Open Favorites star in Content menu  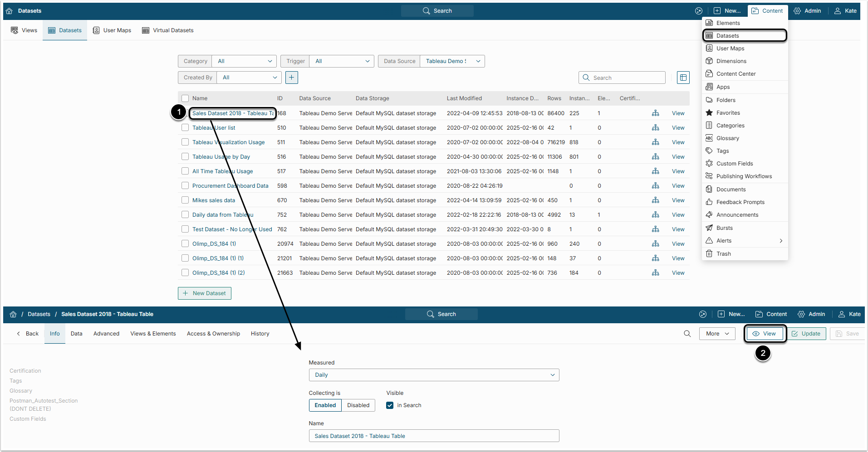click(x=709, y=113)
